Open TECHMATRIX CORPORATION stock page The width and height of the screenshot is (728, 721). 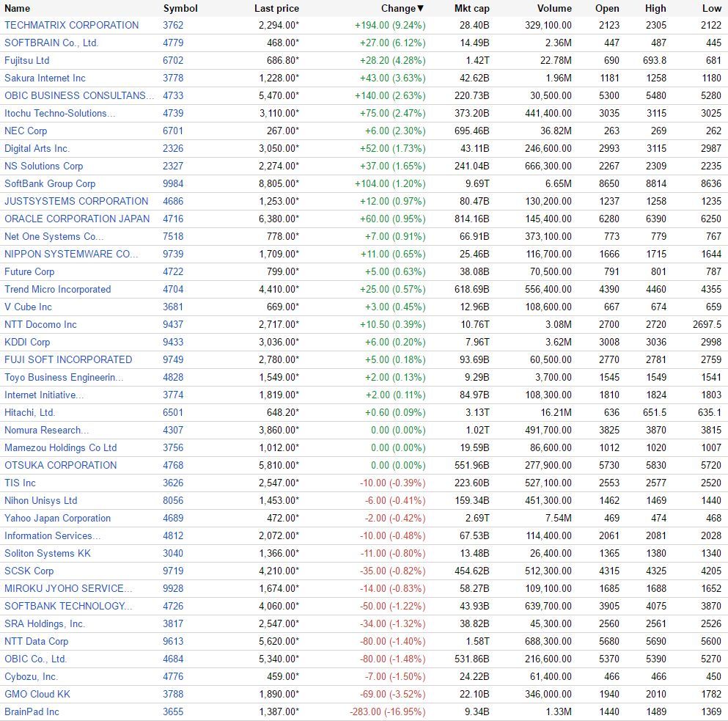[x=72, y=25]
